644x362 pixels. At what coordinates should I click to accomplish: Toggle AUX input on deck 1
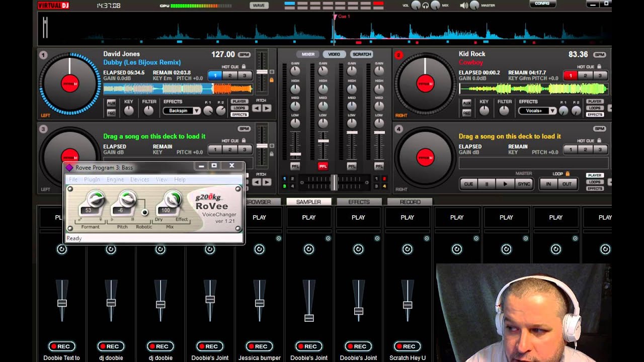(111, 103)
